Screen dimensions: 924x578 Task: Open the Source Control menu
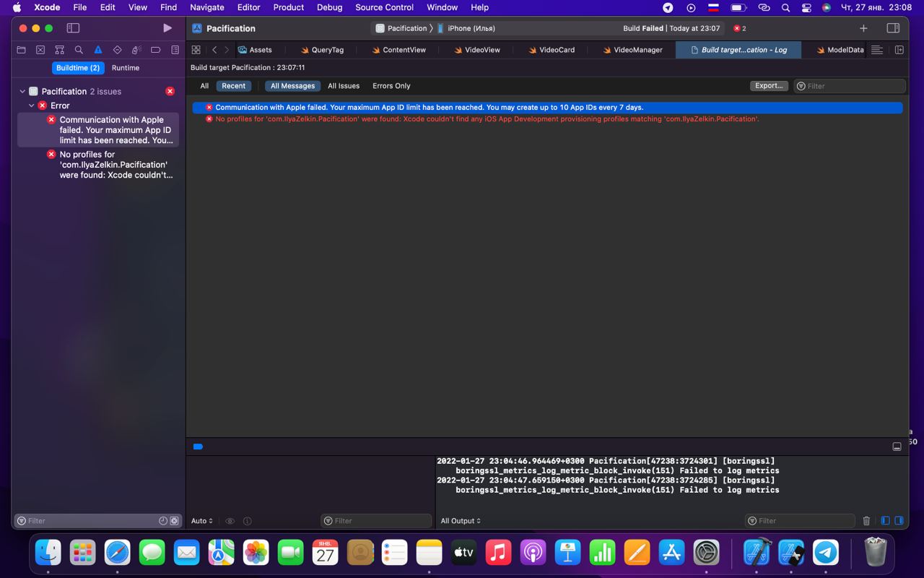pos(384,7)
